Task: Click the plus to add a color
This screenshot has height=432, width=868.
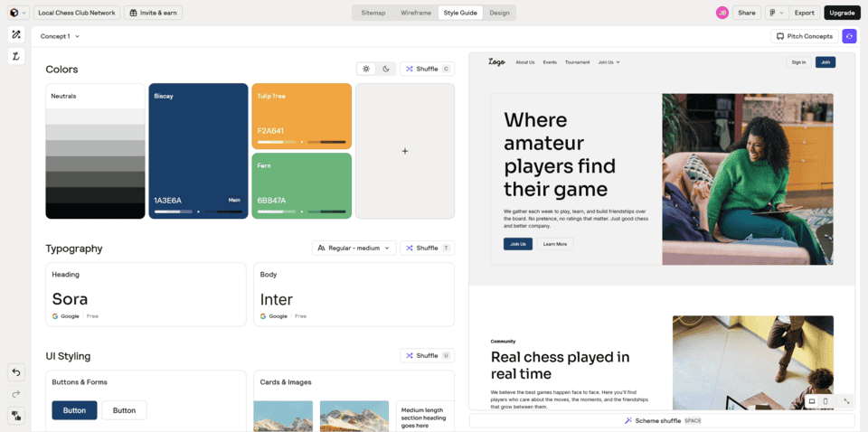Action: [x=405, y=151]
